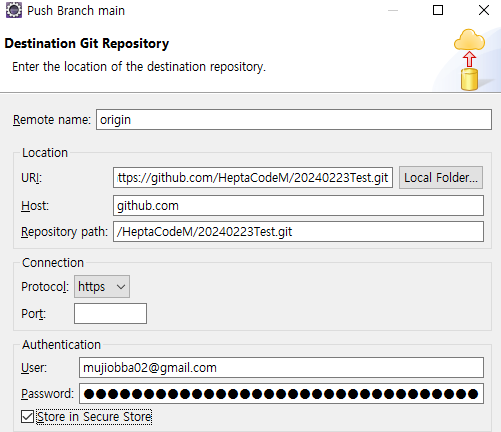Screen dimensions: 501x432
Task: Open the Local Folder browser
Action: [441, 178]
